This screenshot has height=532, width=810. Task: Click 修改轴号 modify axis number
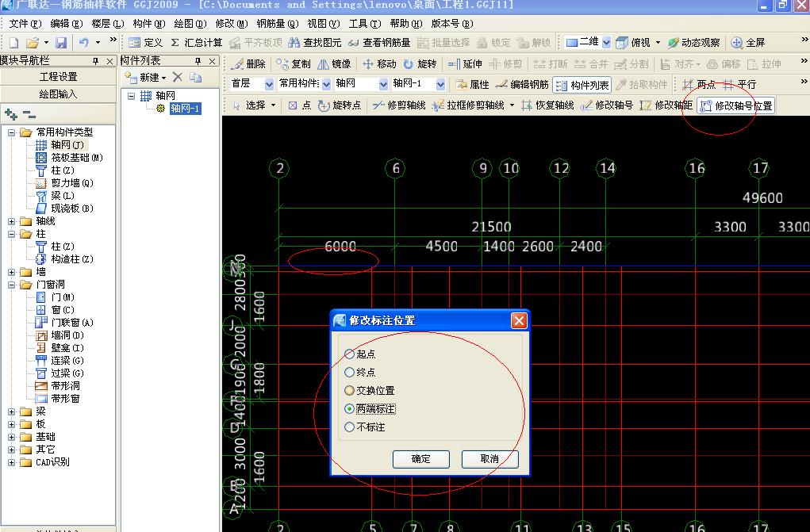[606, 105]
